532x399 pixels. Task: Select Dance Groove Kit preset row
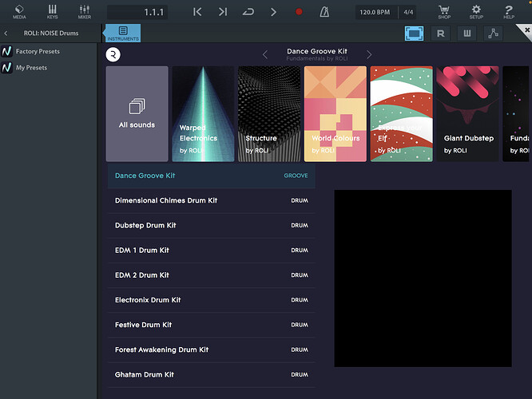[x=212, y=176]
